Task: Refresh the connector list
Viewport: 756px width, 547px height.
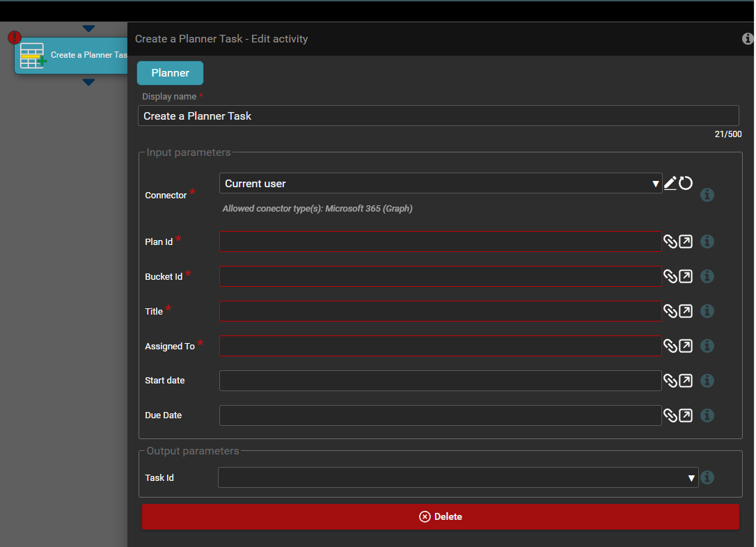Action: click(x=686, y=184)
